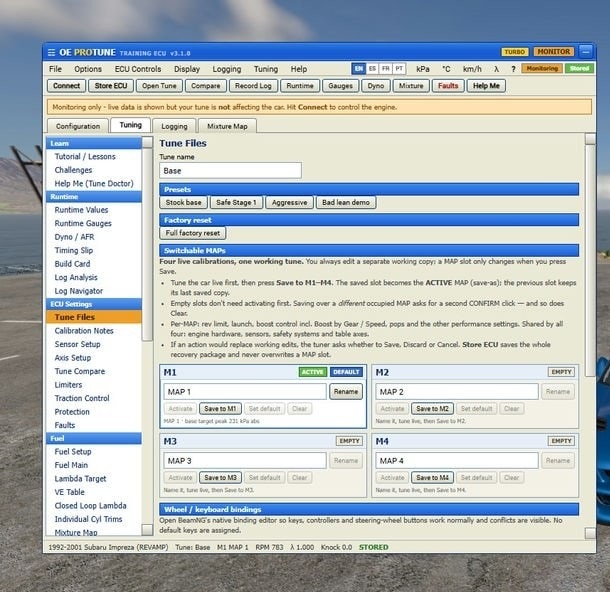Open VE Table in sidebar
This screenshot has height=592, width=610.
(x=69, y=492)
